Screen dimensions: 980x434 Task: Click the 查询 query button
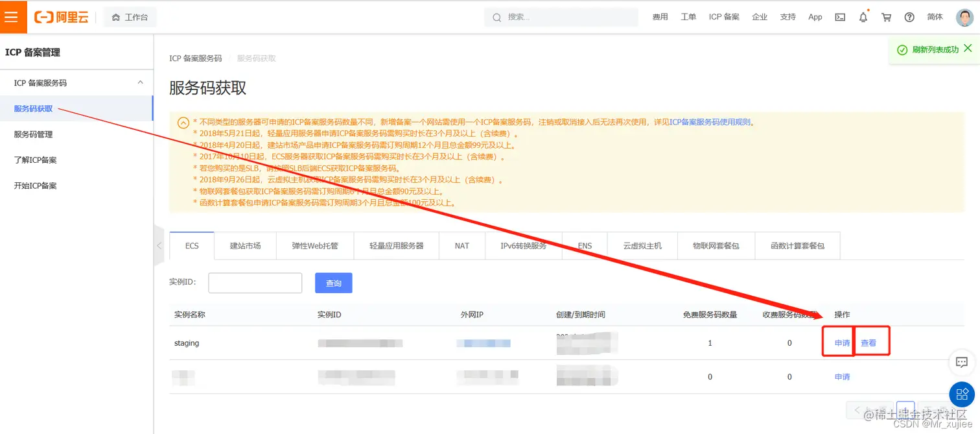click(x=333, y=283)
